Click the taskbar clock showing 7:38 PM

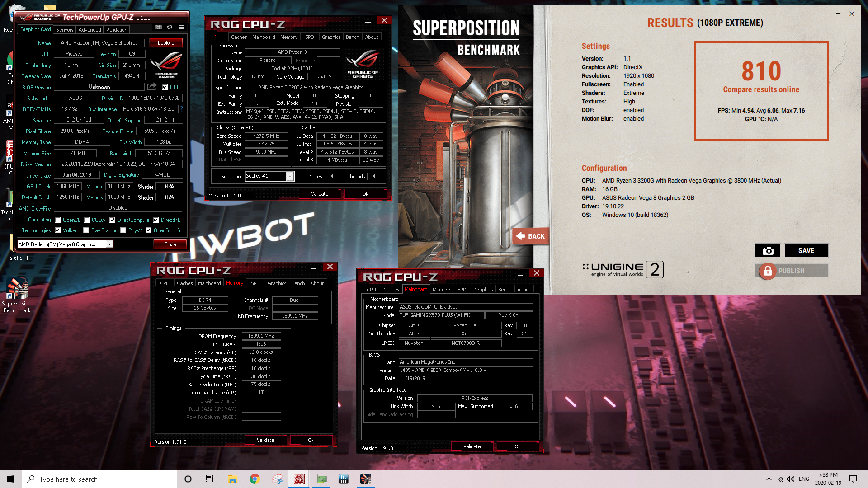828,479
